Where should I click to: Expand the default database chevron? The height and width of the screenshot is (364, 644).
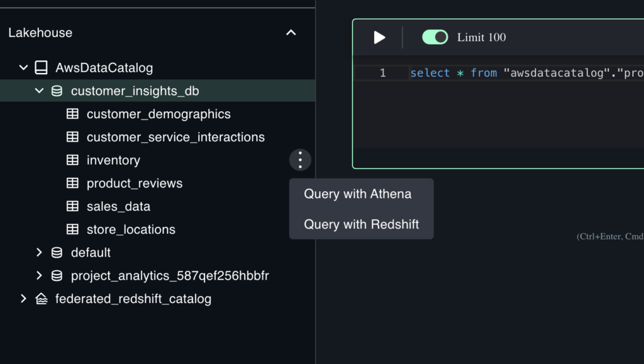(39, 252)
